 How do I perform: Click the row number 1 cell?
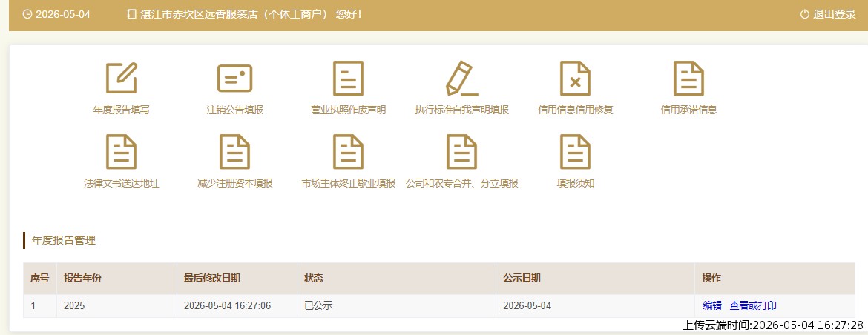pos(40,305)
